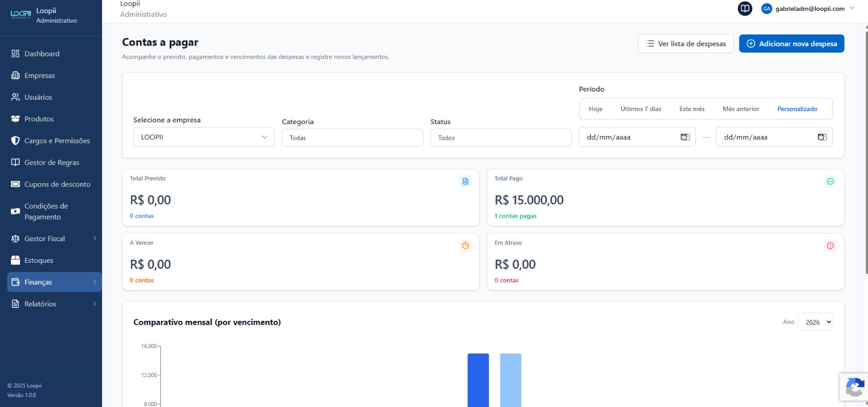
Task: Click the 1 contas pagas link
Action: (x=515, y=216)
